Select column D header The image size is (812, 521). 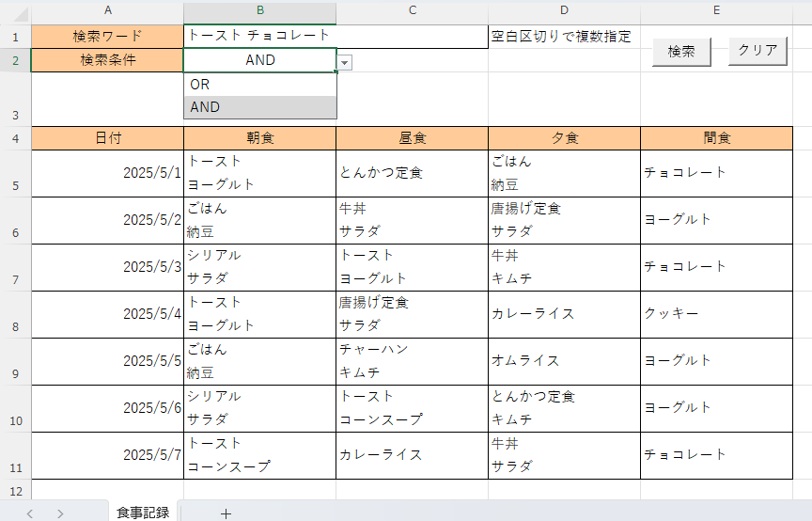tap(565, 10)
